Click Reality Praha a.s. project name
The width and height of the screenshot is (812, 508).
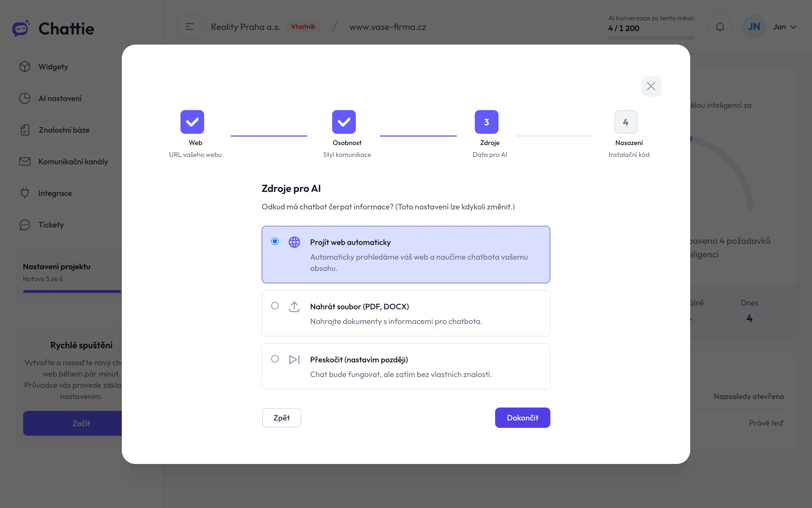246,27
